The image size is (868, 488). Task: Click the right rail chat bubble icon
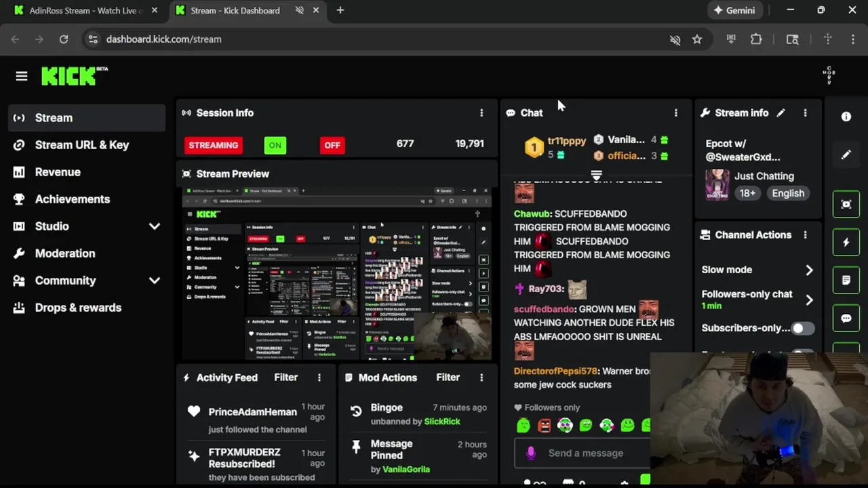(846, 318)
